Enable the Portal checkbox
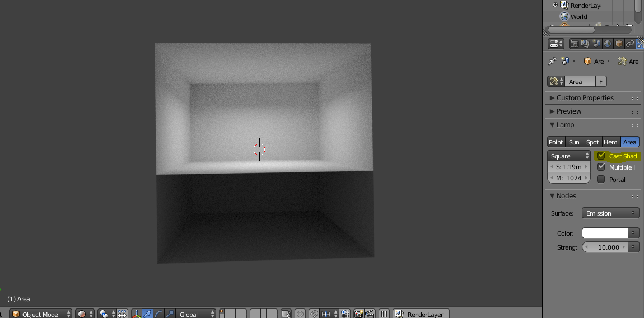Viewport: 644px width, 318px height. pos(601,179)
